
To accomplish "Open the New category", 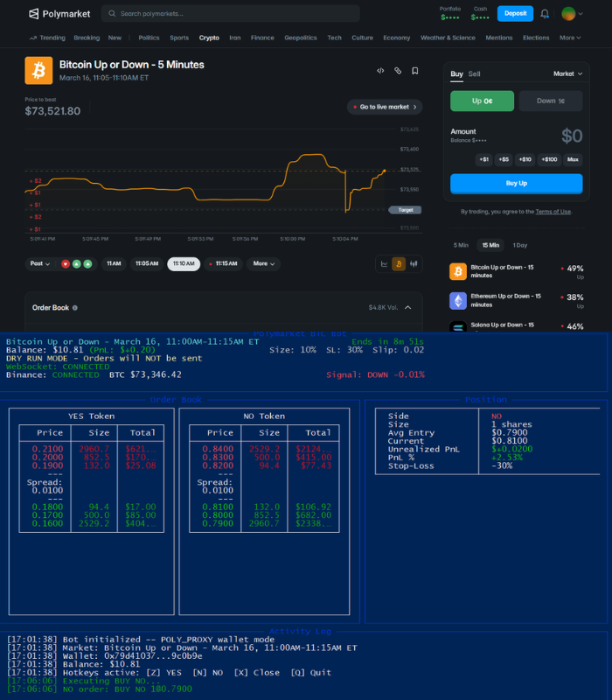I will [115, 38].
